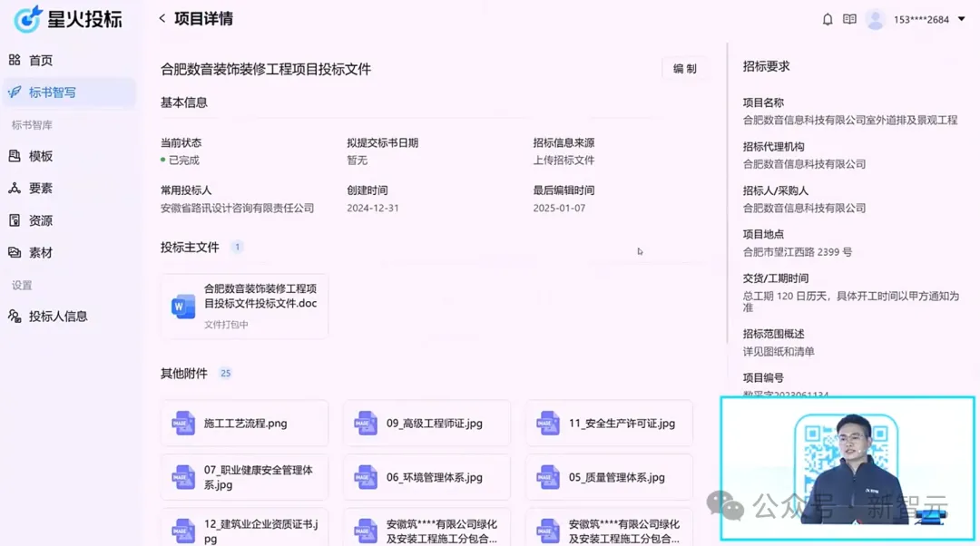Click project name 合肥数音信息科技有限公司室外道排及景观工程
Screen dimensions: 980x546
tap(850, 120)
